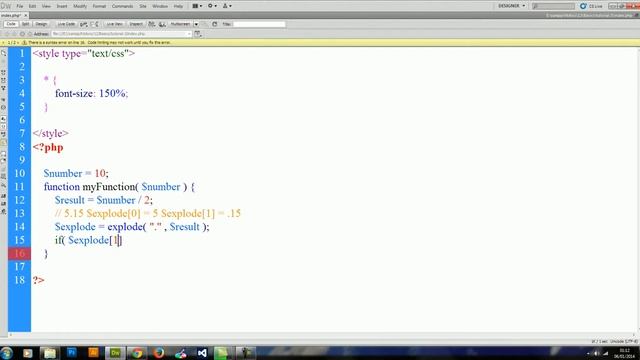Click the Address URL field
Screen dimensions: 640x360
tap(121, 34)
